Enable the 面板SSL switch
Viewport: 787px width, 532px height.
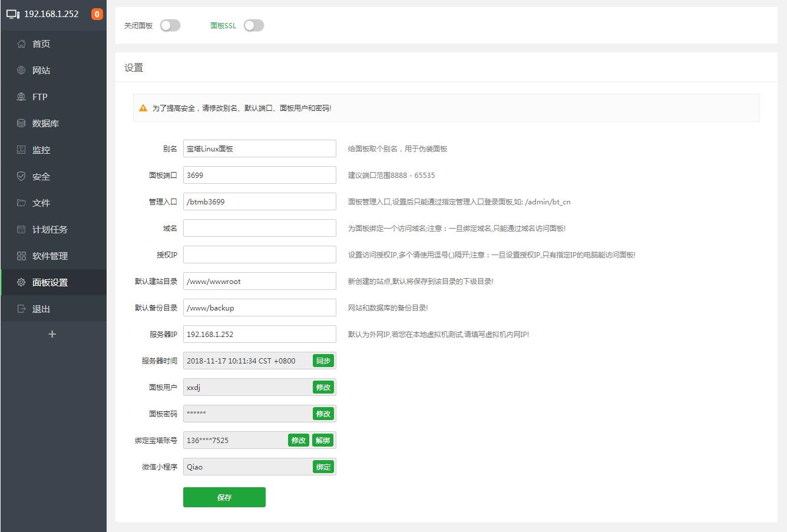(254, 25)
